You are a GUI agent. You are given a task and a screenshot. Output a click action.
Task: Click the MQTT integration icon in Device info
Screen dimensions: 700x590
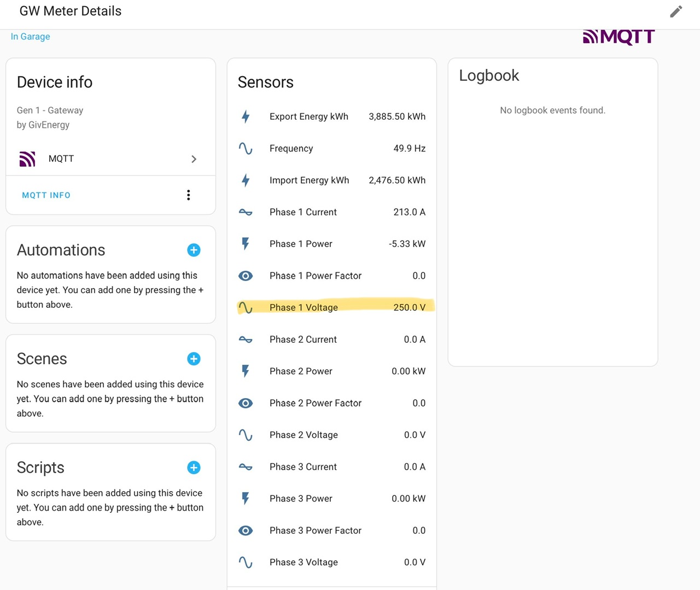pos(27,159)
